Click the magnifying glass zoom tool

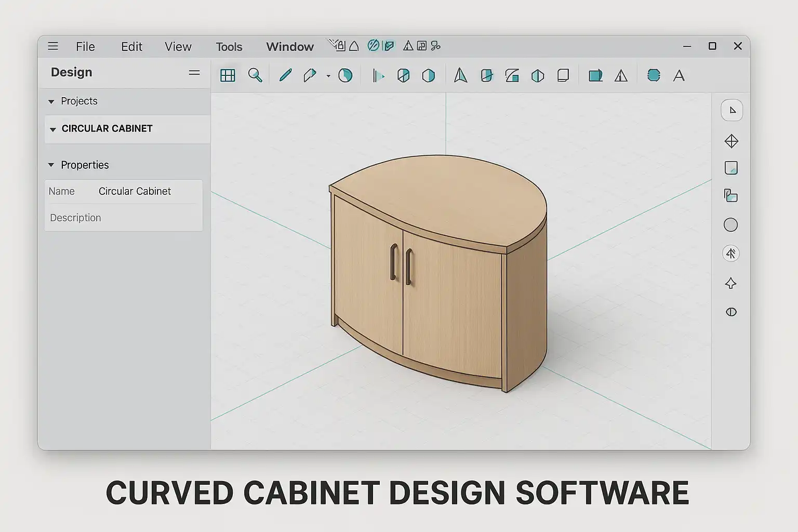pos(255,75)
